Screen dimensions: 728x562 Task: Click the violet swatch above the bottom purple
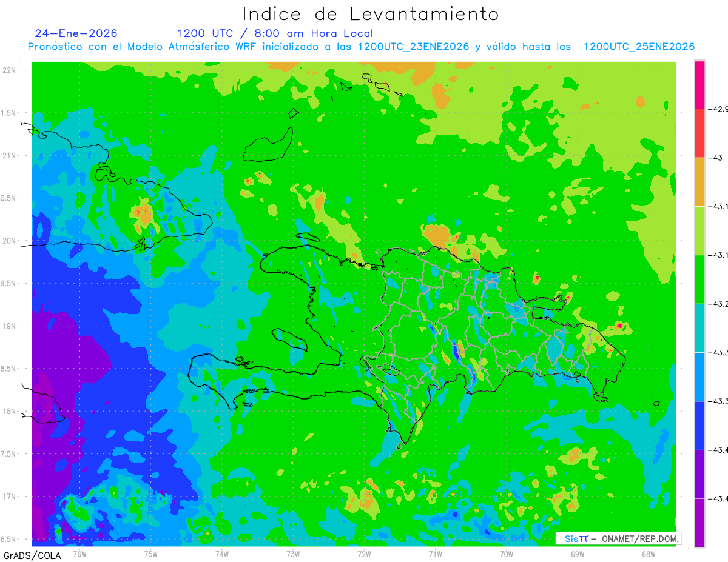pos(699,474)
